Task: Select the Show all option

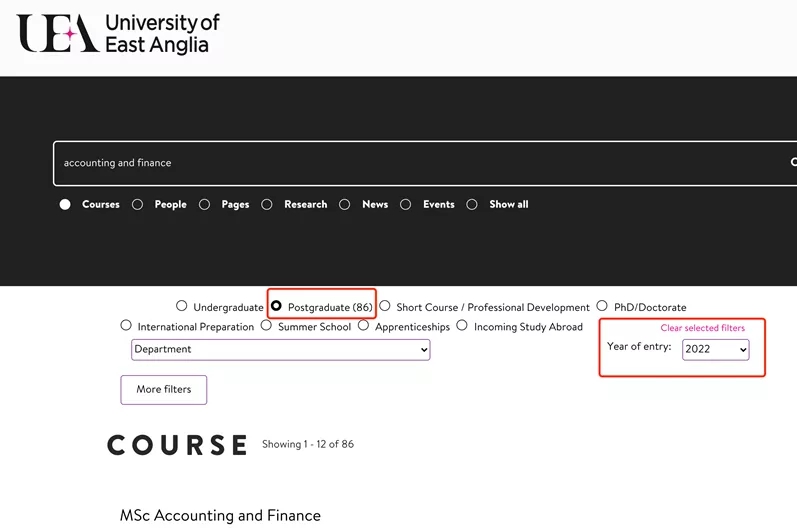Action: 472,205
